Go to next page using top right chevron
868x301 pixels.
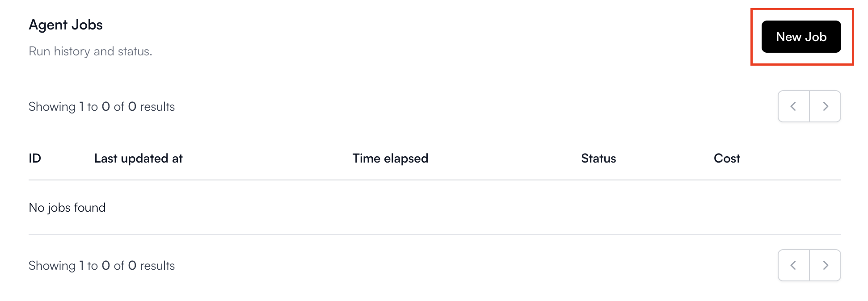(826, 106)
